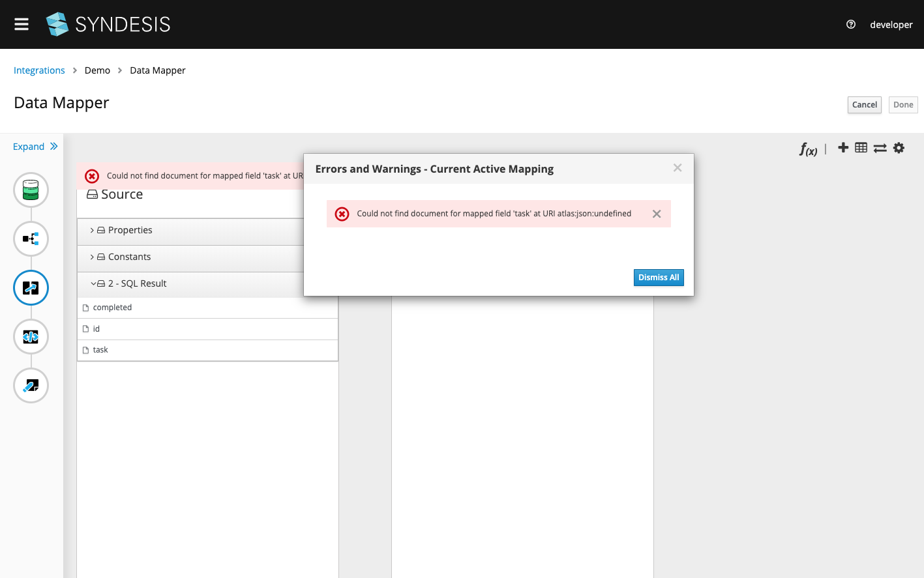The width and height of the screenshot is (924, 578).
Task: Select the active data mapper step icon
Action: [31, 287]
